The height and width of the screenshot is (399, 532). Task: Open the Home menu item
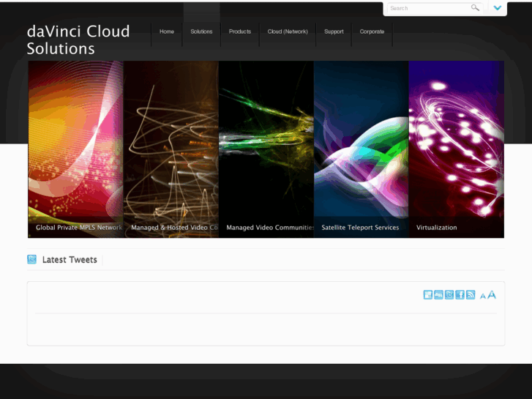coord(167,31)
